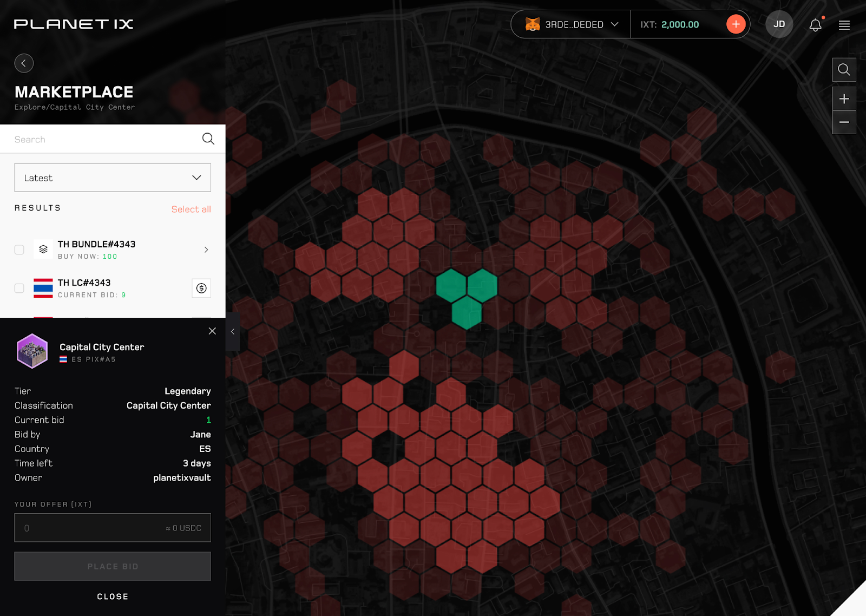Open the notifications bell
This screenshot has height=616, width=866.
pos(816,24)
